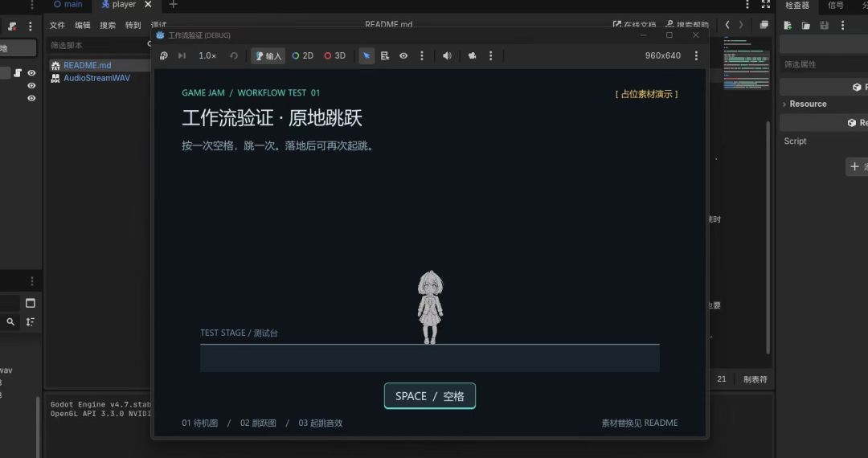This screenshot has height=458, width=868.
Task: Click the 筛选属性 filter properties field
Action: point(824,65)
